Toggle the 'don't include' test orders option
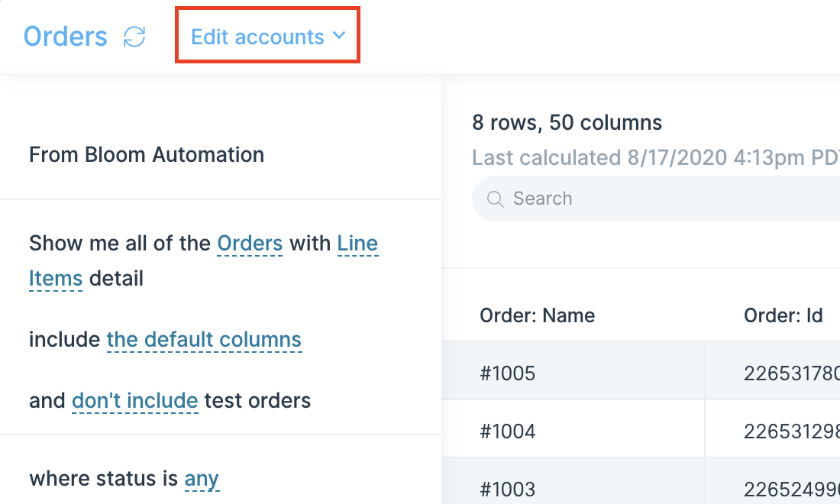This screenshot has height=504, width=840. coord(135,401)
